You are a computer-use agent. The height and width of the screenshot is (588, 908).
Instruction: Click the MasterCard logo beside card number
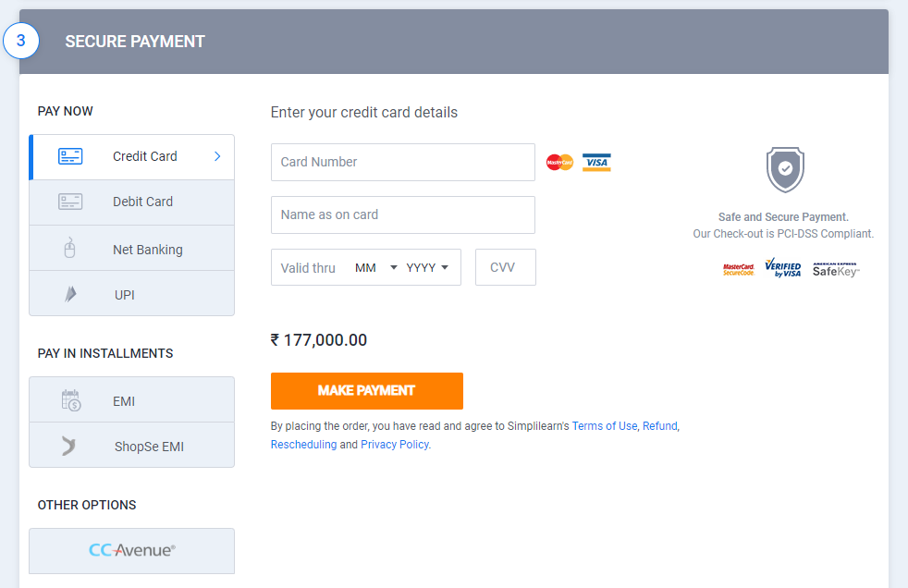[559, 163]
